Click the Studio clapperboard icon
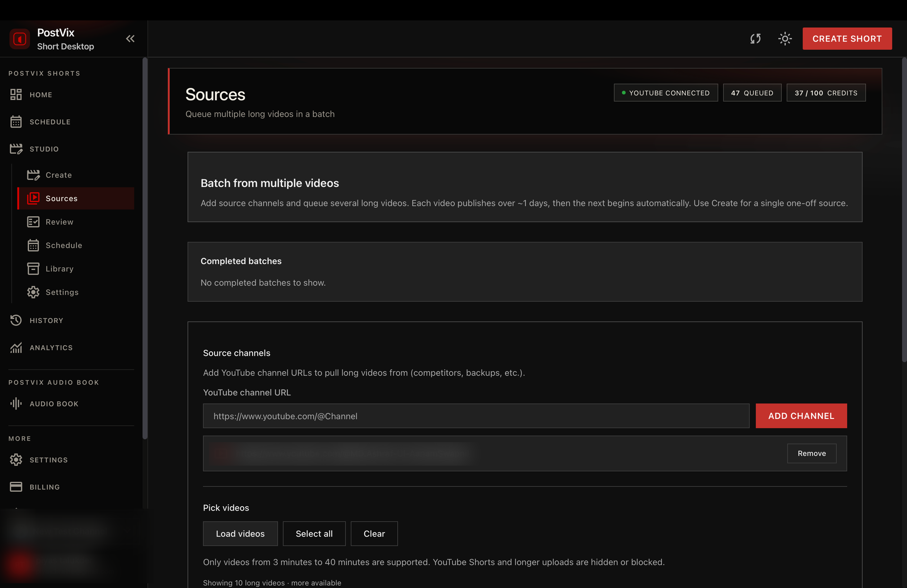Viewport: 907px width, 588px height. 16,149
